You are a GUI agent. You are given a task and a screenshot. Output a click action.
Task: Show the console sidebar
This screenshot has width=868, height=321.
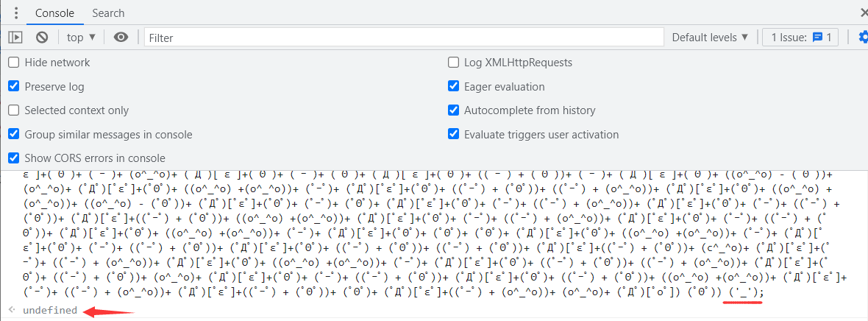tap(15, 37)
